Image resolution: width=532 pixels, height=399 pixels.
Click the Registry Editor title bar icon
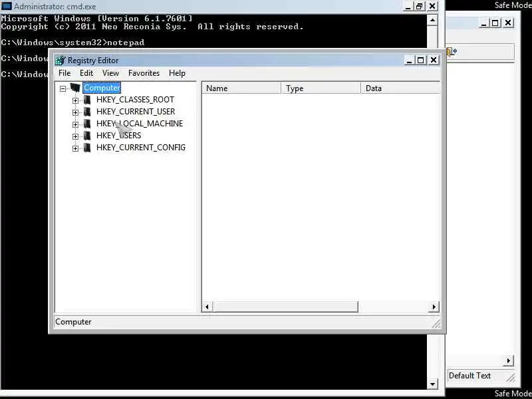click(x=60, y=61)
